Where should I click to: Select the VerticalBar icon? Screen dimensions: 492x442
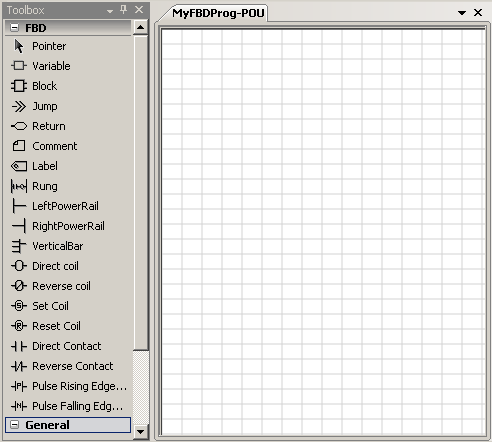click(19, 246)
